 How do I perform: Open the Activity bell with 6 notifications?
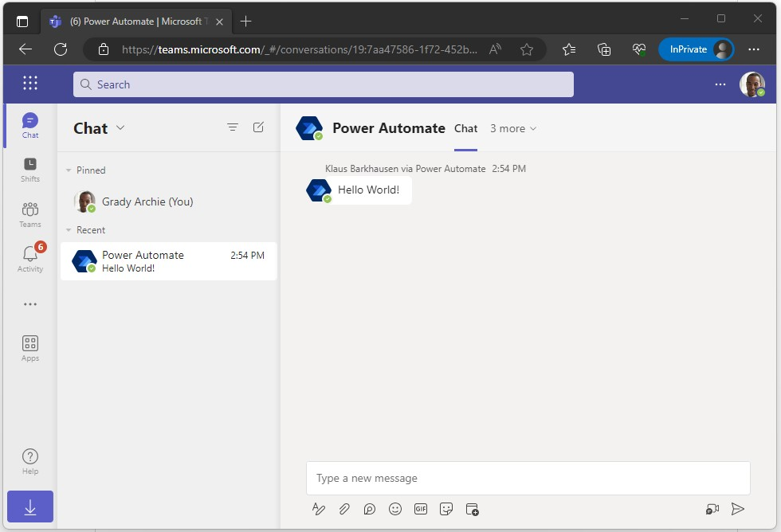point(30,258)
